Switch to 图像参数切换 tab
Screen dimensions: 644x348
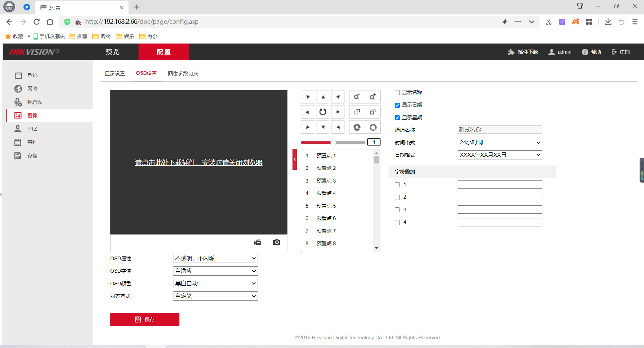pos(183,73)
